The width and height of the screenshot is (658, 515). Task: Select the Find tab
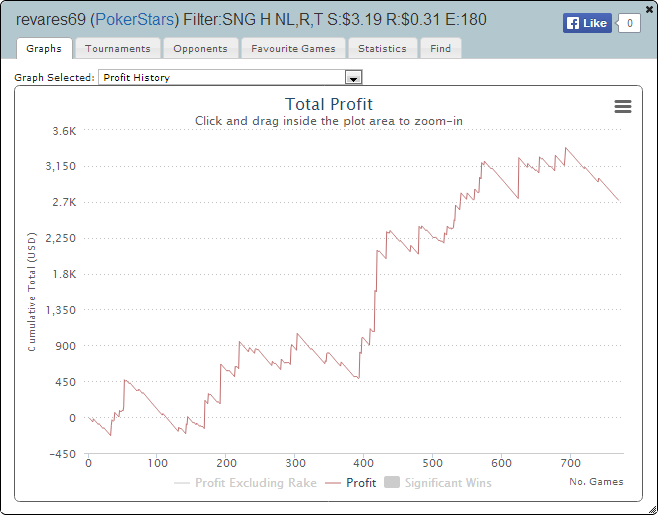(x=441, y=49)
